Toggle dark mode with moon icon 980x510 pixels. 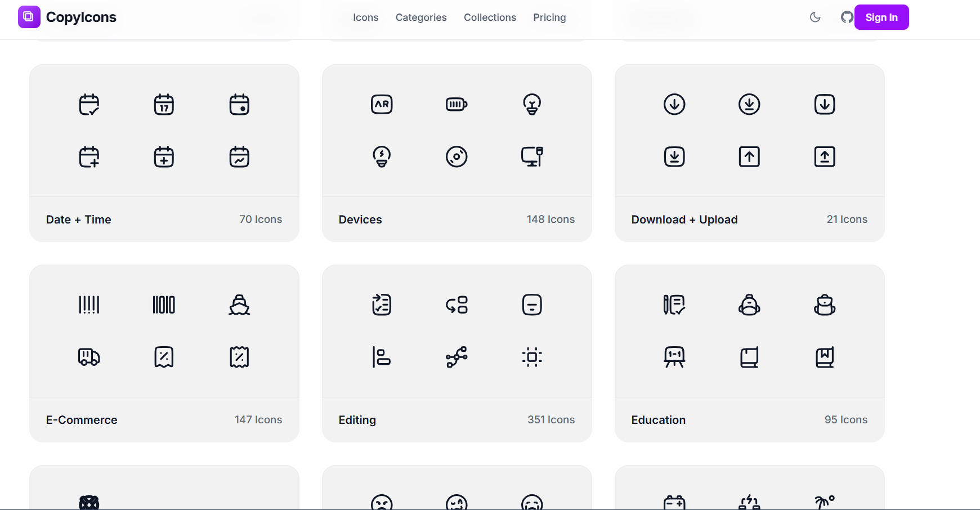815,17
